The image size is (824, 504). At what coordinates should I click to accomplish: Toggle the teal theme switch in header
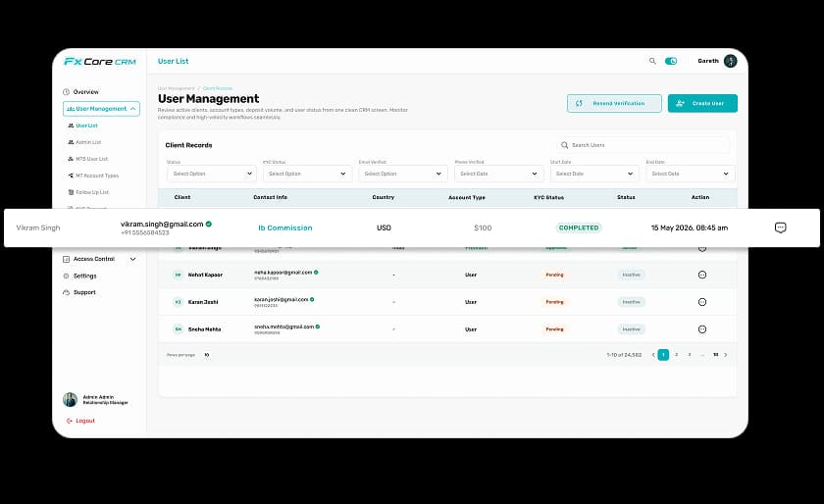671,61
